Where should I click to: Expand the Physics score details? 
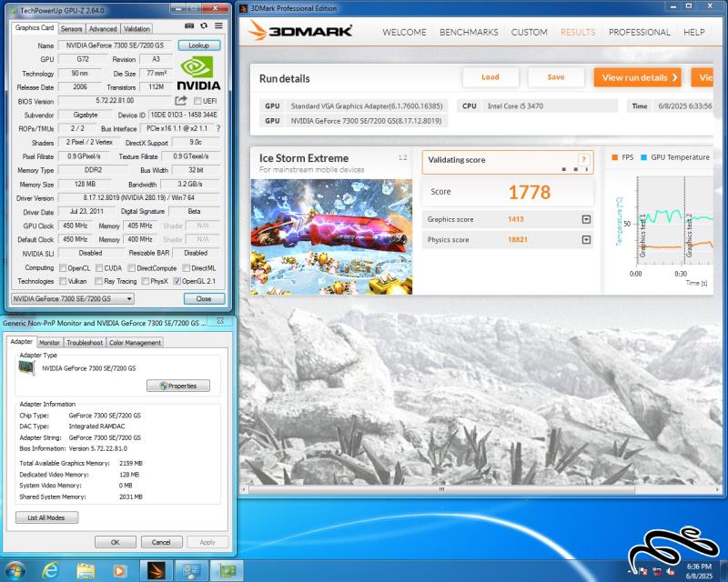click(x=586, y=239)
